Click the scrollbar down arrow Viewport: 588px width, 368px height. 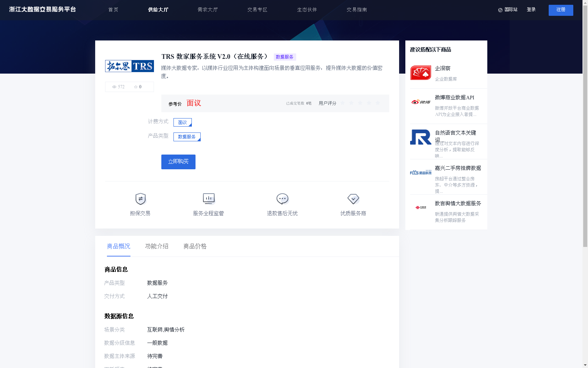tap(585, 365)
